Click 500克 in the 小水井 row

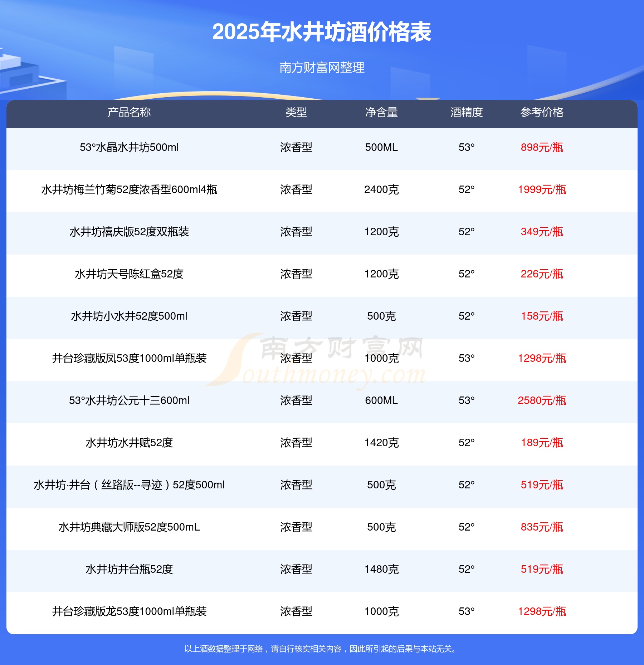(x=381, y=316)
